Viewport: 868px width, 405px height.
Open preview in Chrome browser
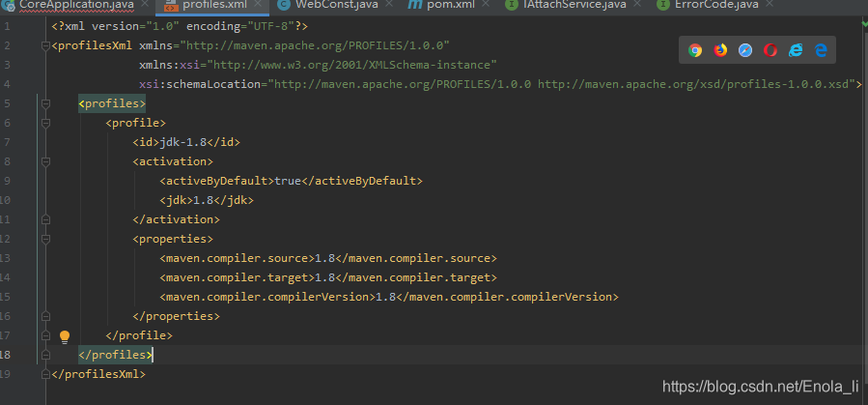tap(695, 50)
